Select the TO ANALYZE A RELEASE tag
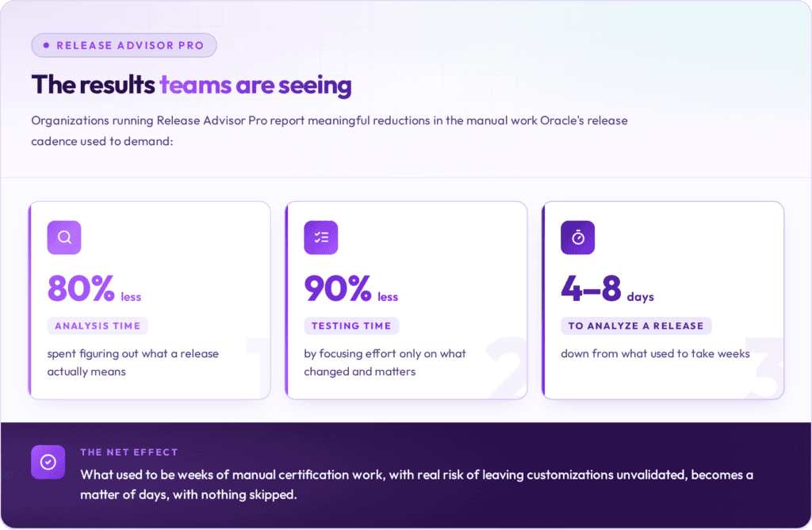812x530 pixels. [636, 326]
